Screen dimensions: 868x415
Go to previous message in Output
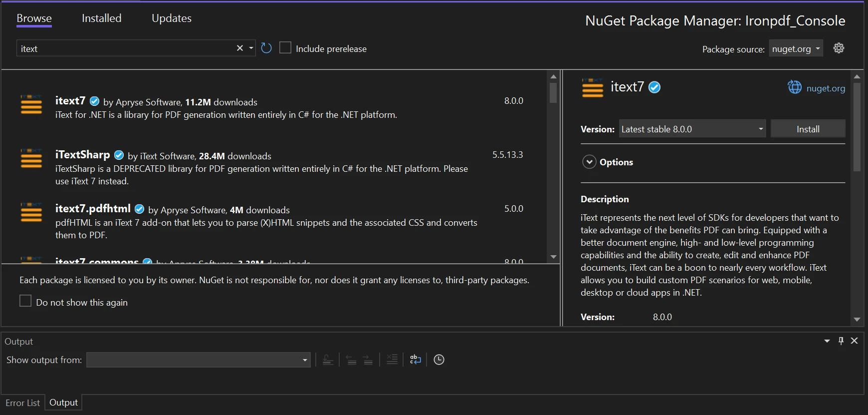click(351, 360)
